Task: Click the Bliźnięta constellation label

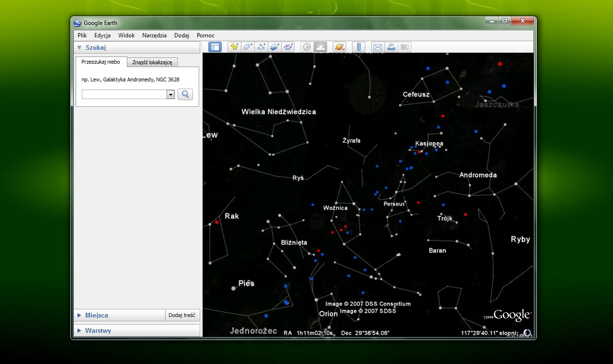Action: point(294,243)
